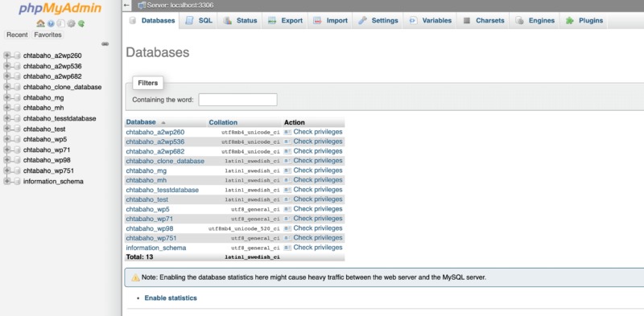
Task: Focus the 'Containing the word' filter field
Action: click(237, 100)
